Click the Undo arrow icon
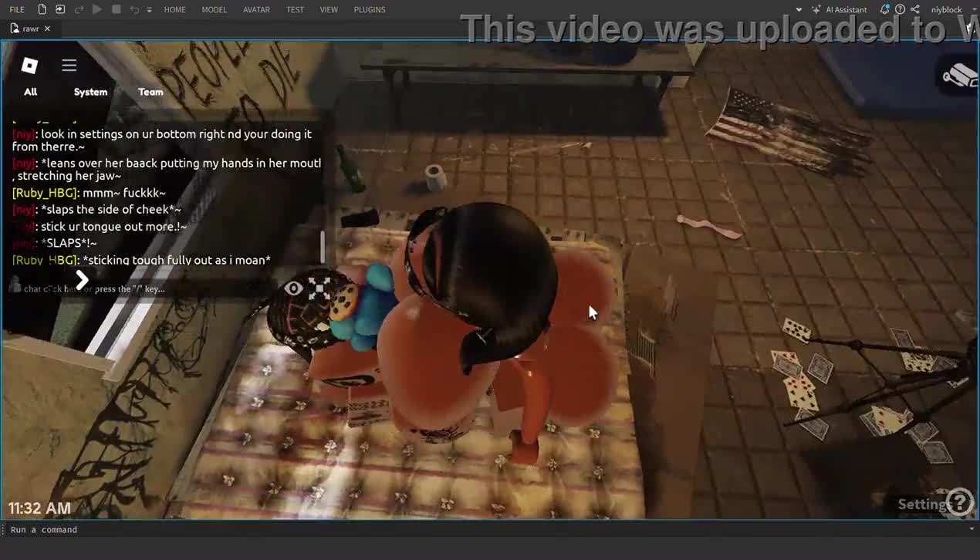 pos(133,9)
